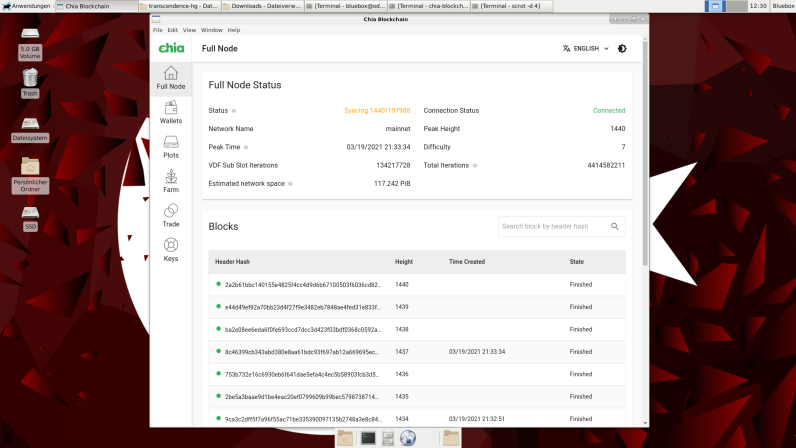The height and width of the screenshot is (448, 796).
Task: Click the Syncing 1440/197988 status text
Action: pos(377,111)
